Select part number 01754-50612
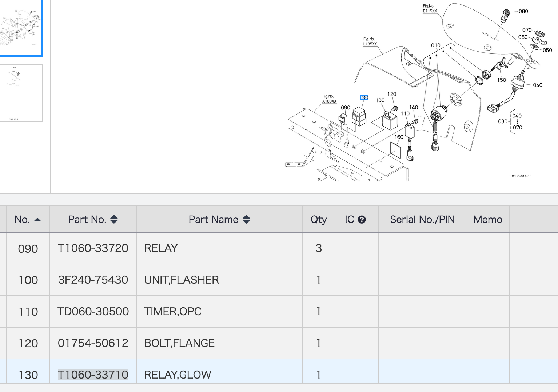This screenshot has width=558, height=392. point(93,343)
